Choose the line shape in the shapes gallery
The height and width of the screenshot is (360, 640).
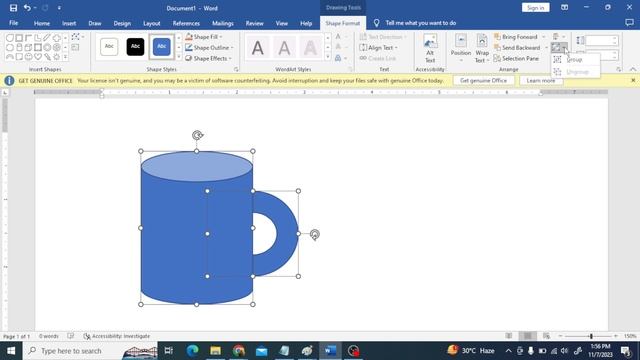(47, 38)
